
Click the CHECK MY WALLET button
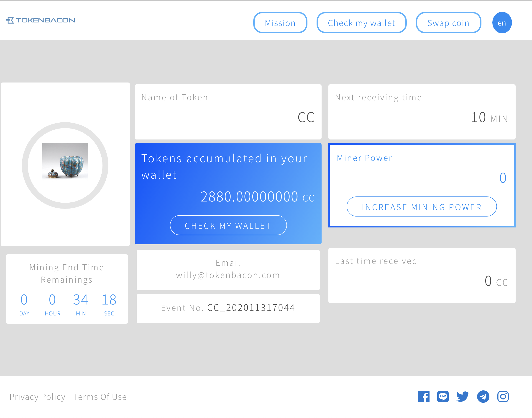[x=228, y=225]
